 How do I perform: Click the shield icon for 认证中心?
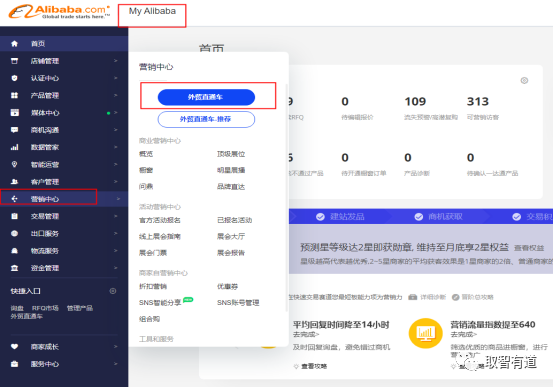pos(14,78)
